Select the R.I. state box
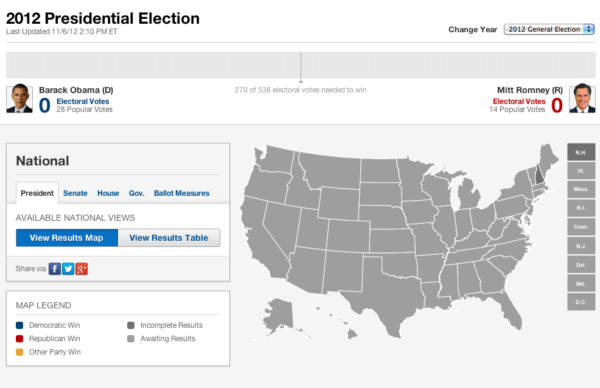 581,208
